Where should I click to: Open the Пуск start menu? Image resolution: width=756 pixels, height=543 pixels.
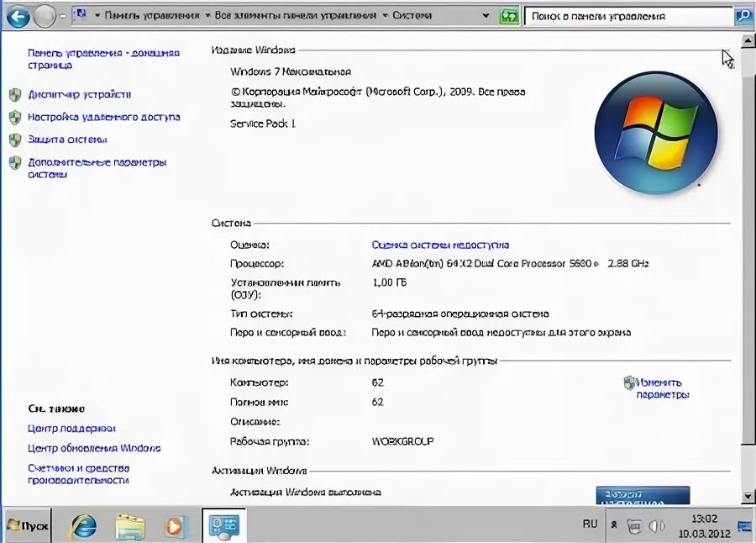click(x=27, y=525)
